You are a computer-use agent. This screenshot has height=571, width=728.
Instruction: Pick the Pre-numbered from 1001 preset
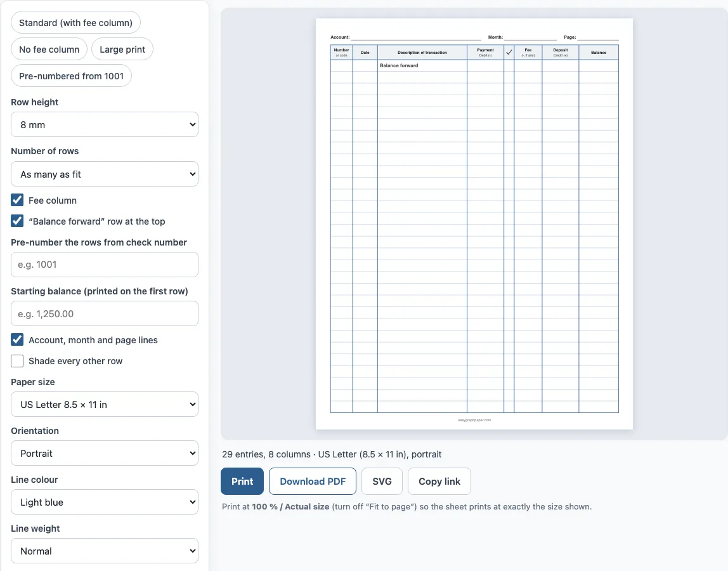click(x=72, y=75)
